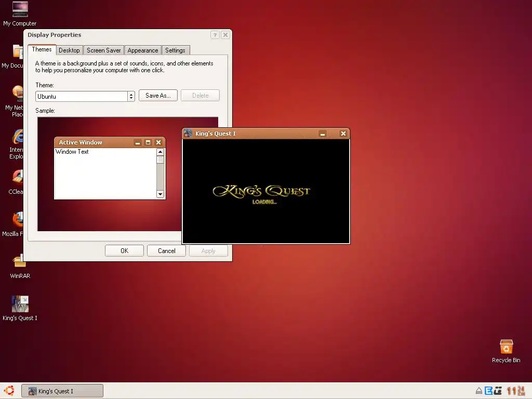Screen dimensions: 532x399
Task: Click the disabled Delete button
Action: click(200, 96)
